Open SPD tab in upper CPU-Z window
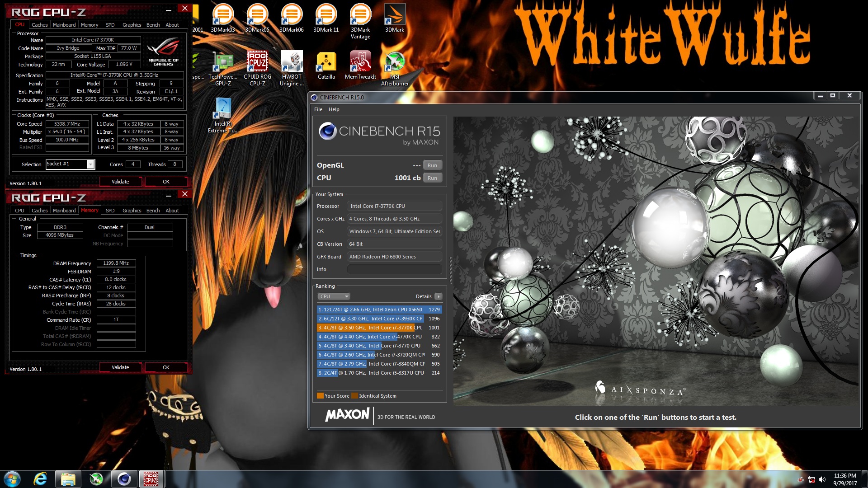 110,25
